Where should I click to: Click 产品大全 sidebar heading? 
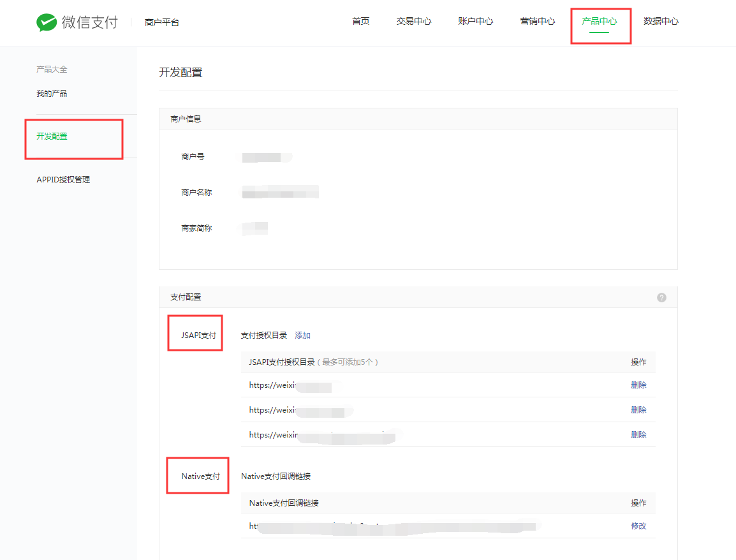tap(52, 70)
